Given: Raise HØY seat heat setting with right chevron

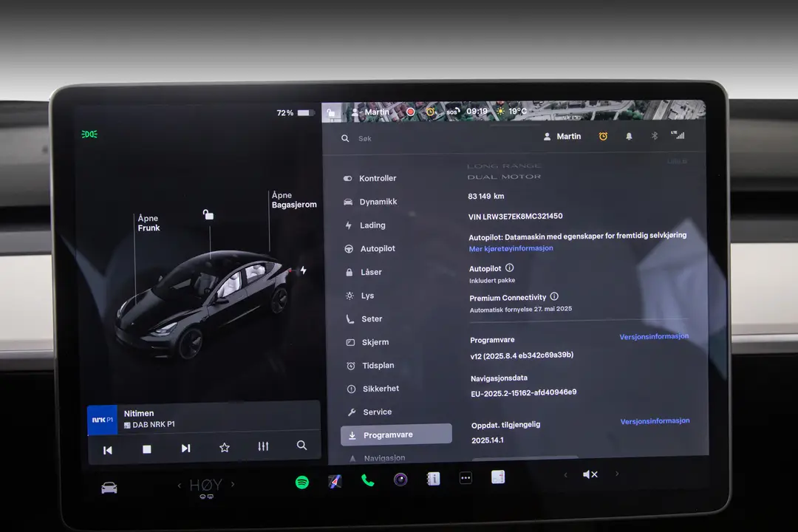Looking at the screenshot, I should point(233,484).
